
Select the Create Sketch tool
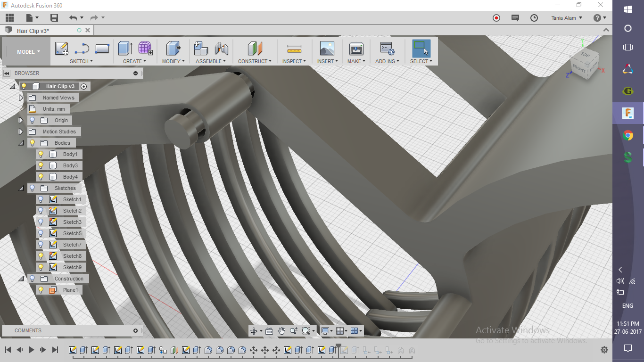[x=62, y=49]
